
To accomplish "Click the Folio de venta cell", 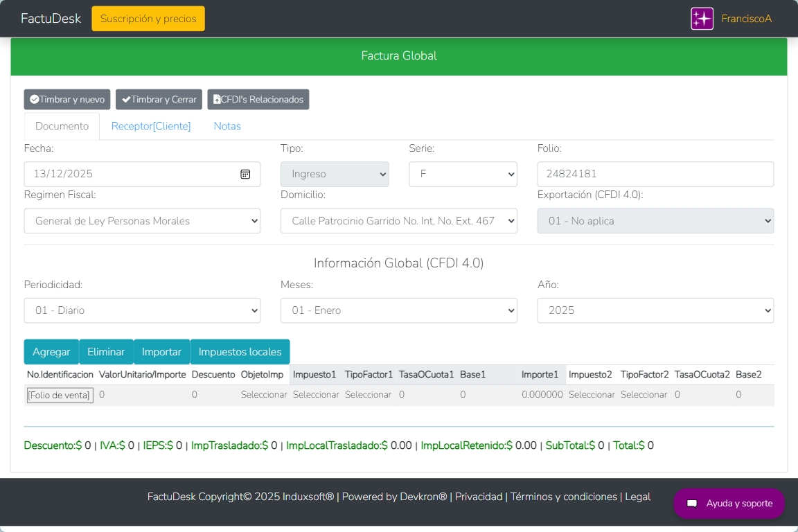I will point(59,395).
